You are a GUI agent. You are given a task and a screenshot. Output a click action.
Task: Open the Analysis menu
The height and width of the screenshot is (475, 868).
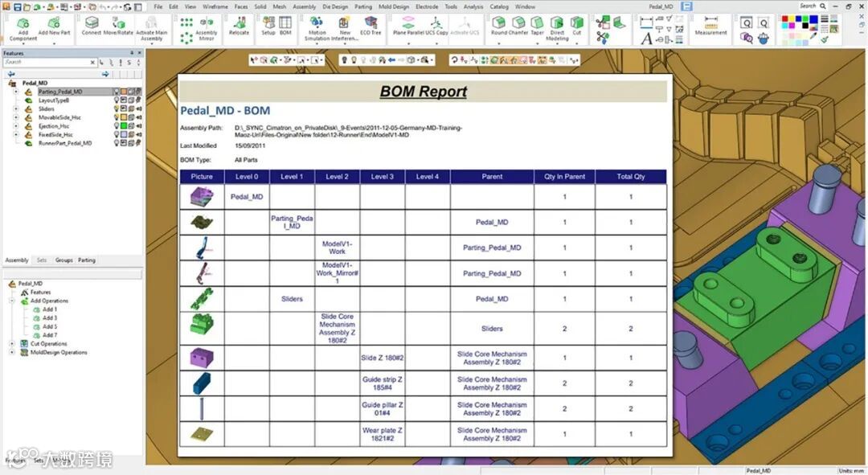click(473, 6)
